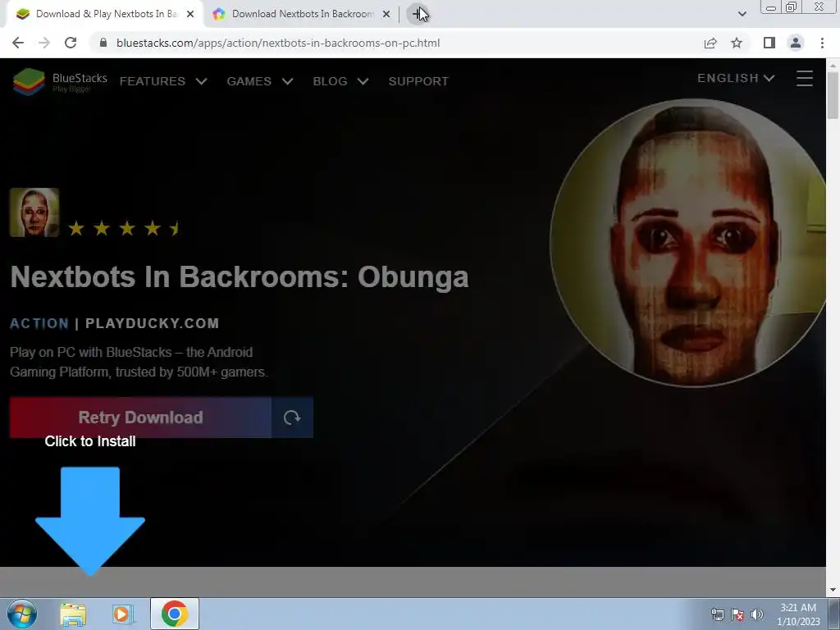Click the volume speaker tray icon
Image resolution: width=840 pixels, height=630 pixels.
point(757,614)
